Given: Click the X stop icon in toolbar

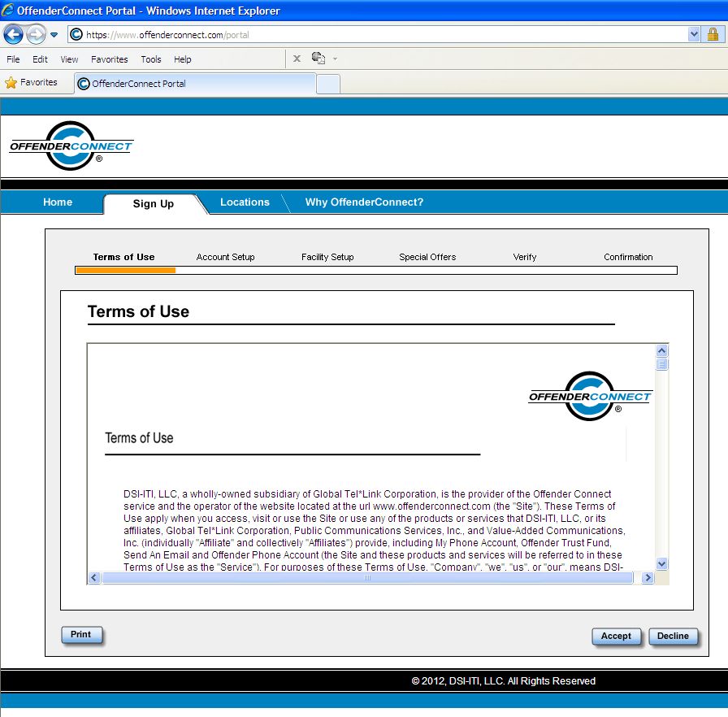Looking at the screenshot, I should click(297, 59).
